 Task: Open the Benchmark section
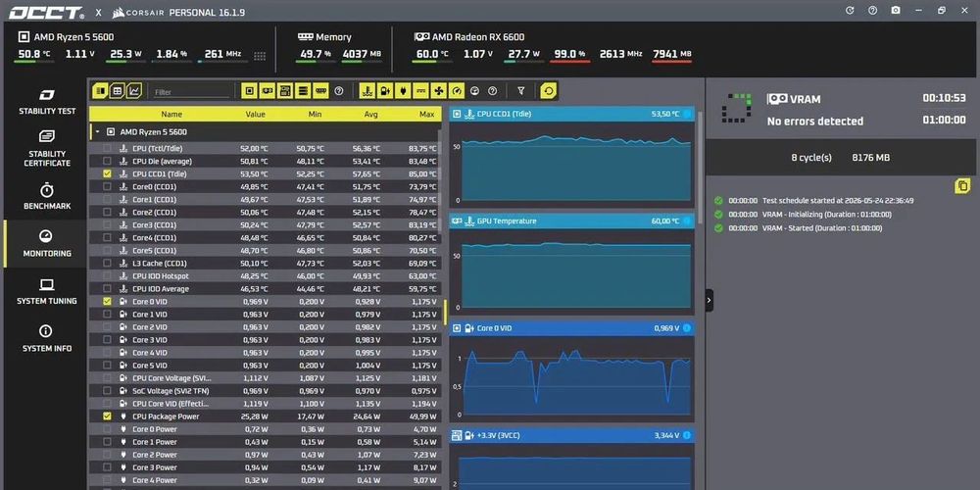tap(47, 196)
